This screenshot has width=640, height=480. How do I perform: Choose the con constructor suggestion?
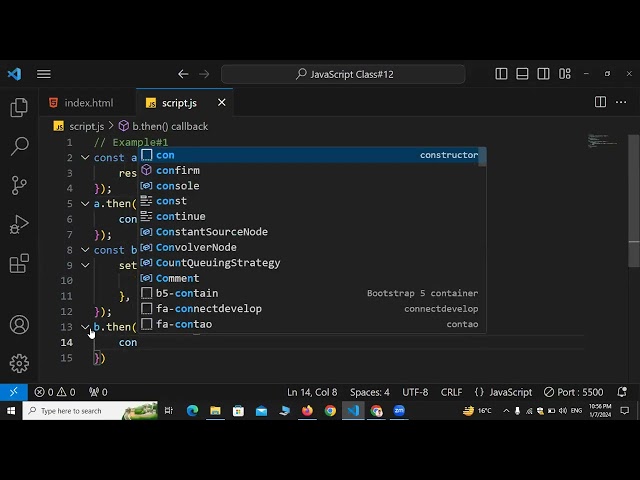point(309,155)
